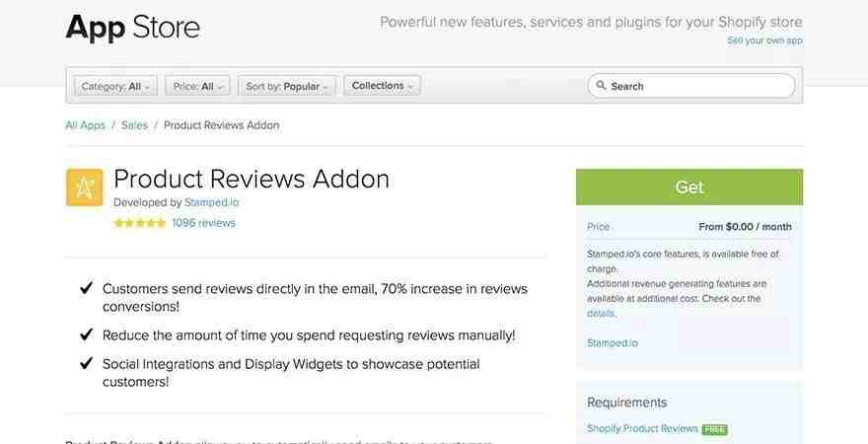Click the search magnifying glass icon
Viewport: 868px width, 444px height.
point(601,86)
